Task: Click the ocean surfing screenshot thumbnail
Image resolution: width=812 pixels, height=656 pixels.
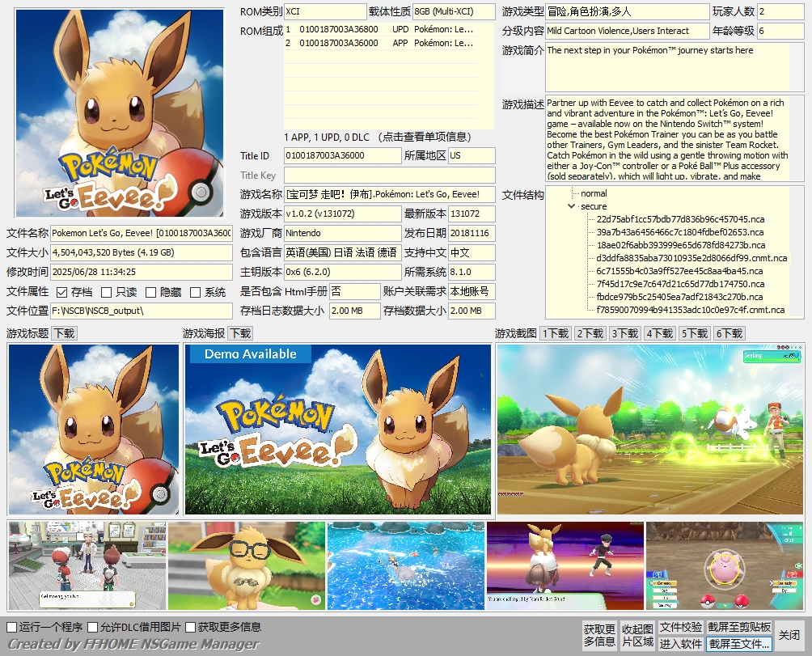Action: click(x=406, y=565)
